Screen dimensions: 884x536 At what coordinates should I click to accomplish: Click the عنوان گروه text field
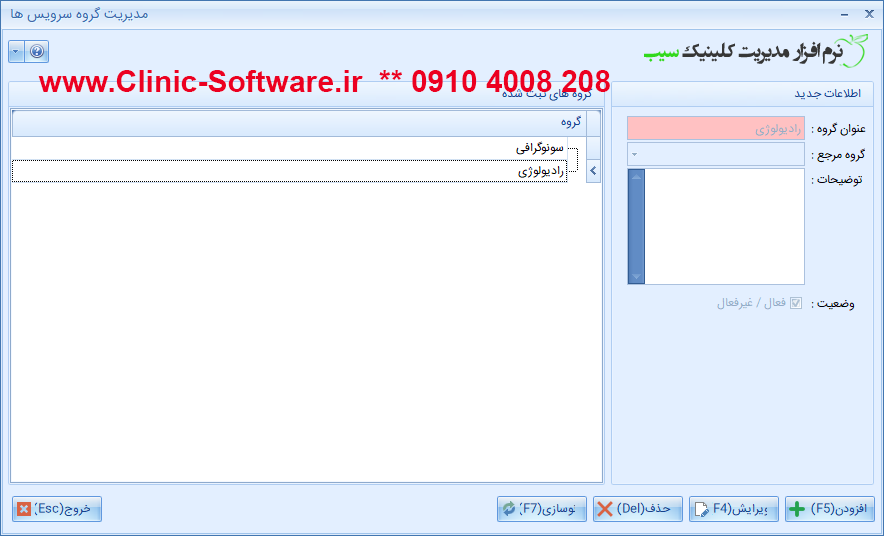click(x=715, y=129)
